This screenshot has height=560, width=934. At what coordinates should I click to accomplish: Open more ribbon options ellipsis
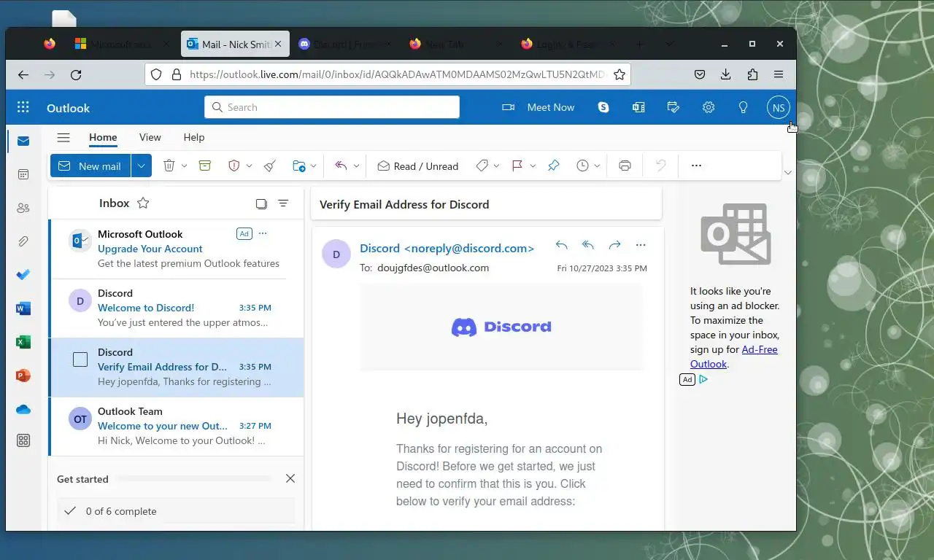click(x=696, y=166)
